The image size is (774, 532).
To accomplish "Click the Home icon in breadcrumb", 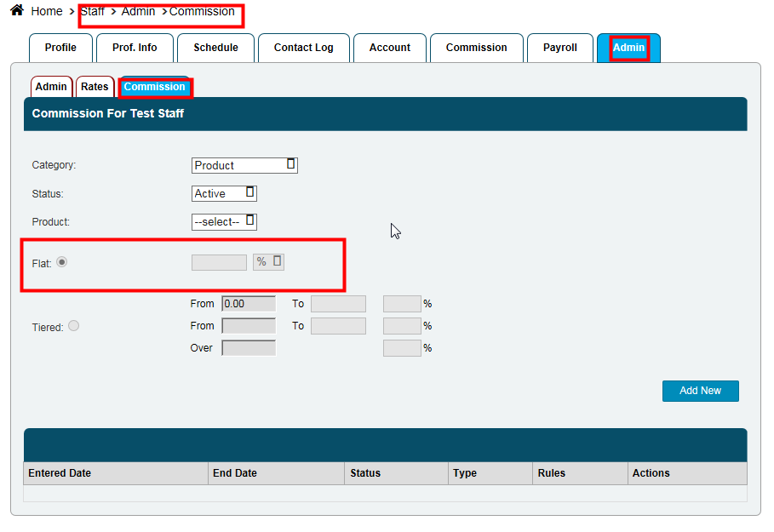I will (x=16, y=11).
